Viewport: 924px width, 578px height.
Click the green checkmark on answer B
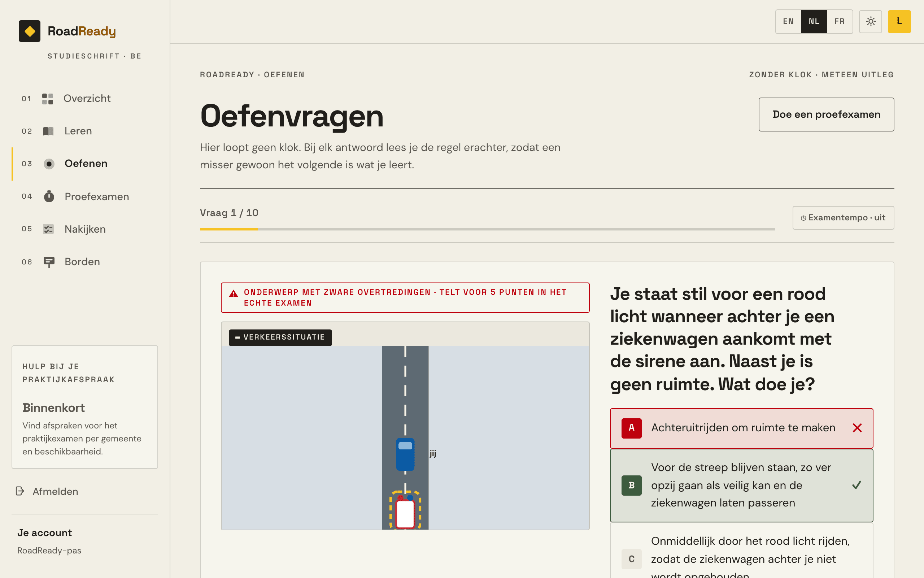coord(857,485)
